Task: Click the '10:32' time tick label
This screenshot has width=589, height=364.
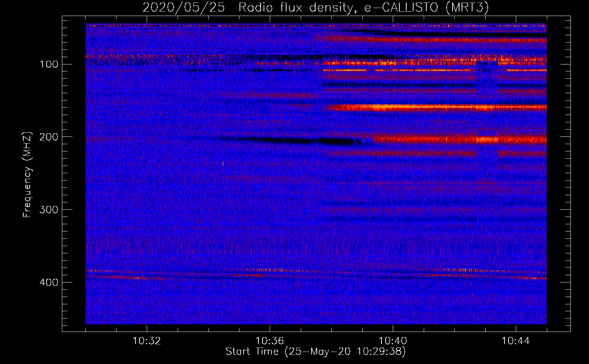Action: 147,341
